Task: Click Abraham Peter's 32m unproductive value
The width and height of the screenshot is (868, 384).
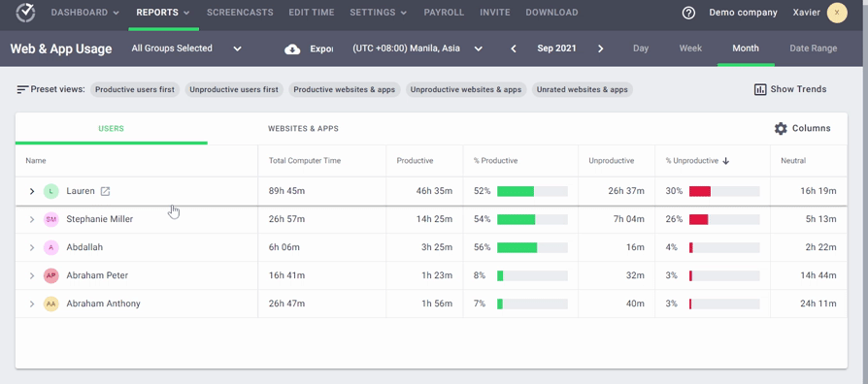Action: point(636,275)
